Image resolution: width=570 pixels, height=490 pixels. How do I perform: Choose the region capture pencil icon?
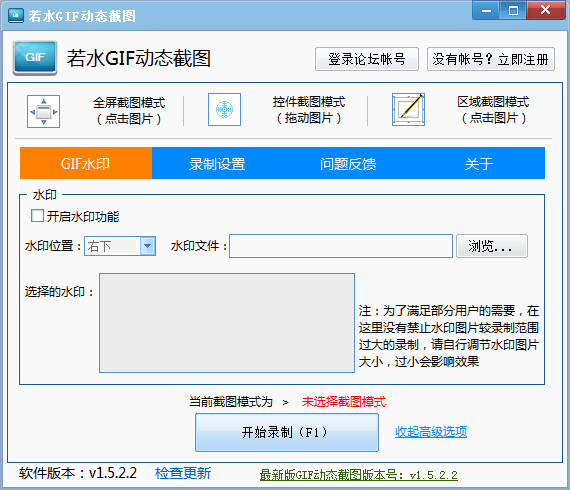(408, 109)
